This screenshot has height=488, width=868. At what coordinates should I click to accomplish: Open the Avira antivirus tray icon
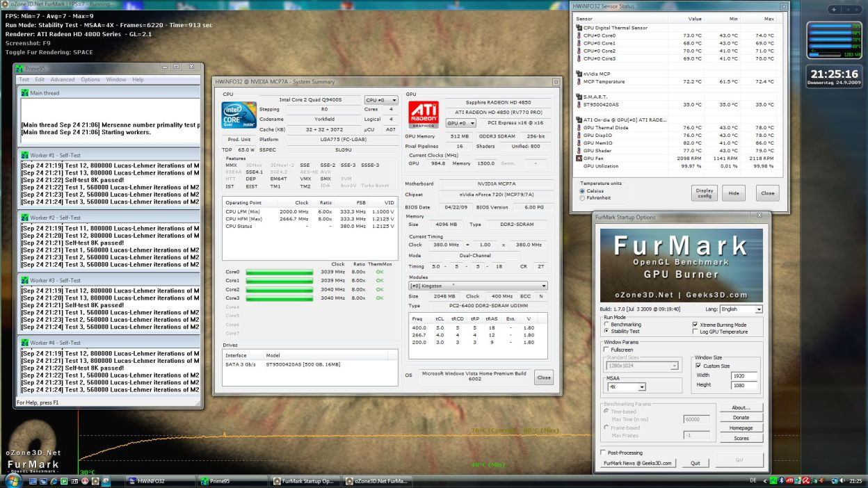point(806,481)
